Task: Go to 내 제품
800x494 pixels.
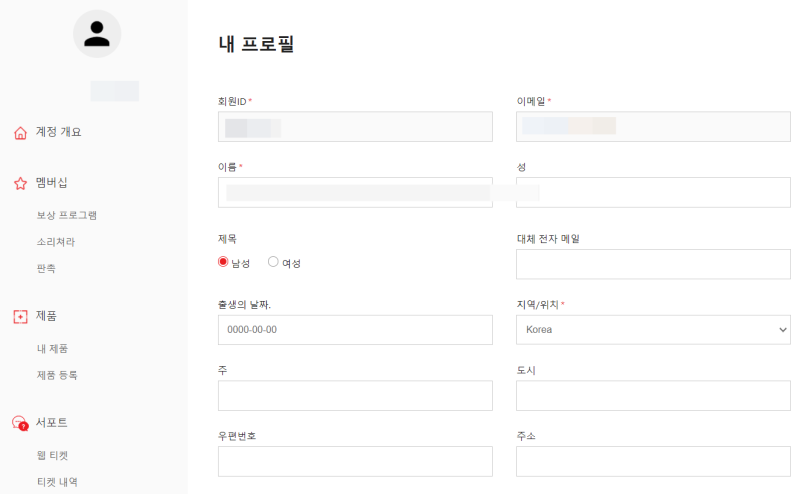Action: click(x=52, y=349)
